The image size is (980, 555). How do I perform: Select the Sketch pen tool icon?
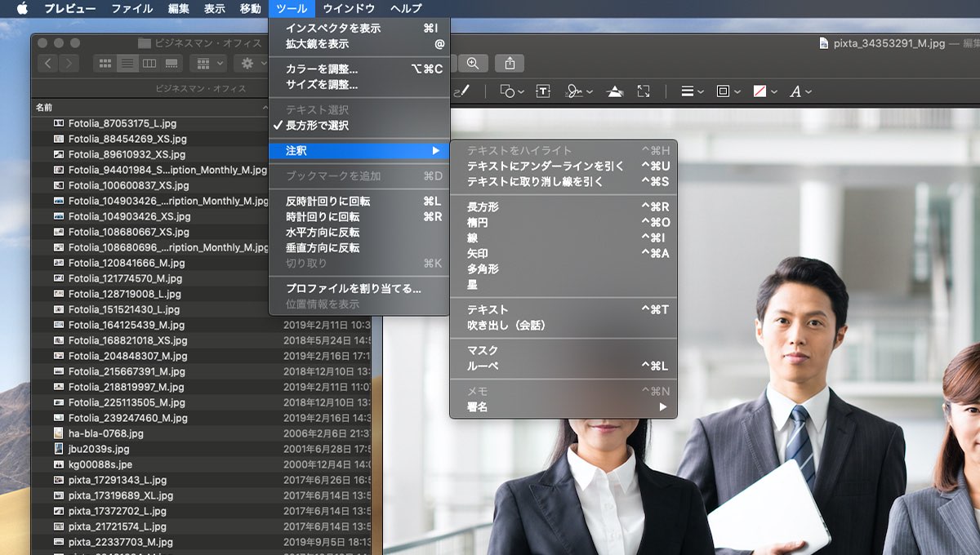point(462,91)
